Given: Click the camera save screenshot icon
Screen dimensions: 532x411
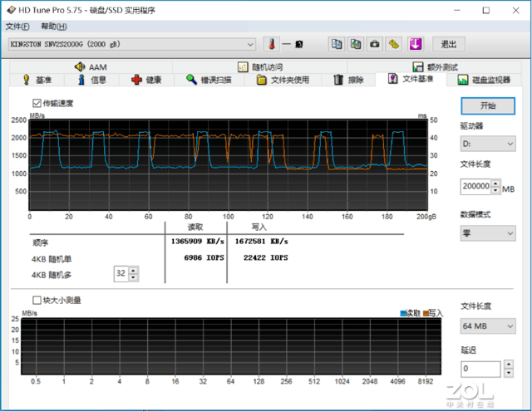Looking at the screenshot, I should pos(375,44).
